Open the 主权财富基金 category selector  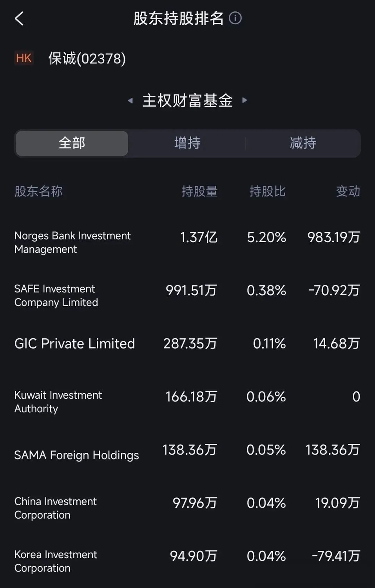tap(188, 101)
